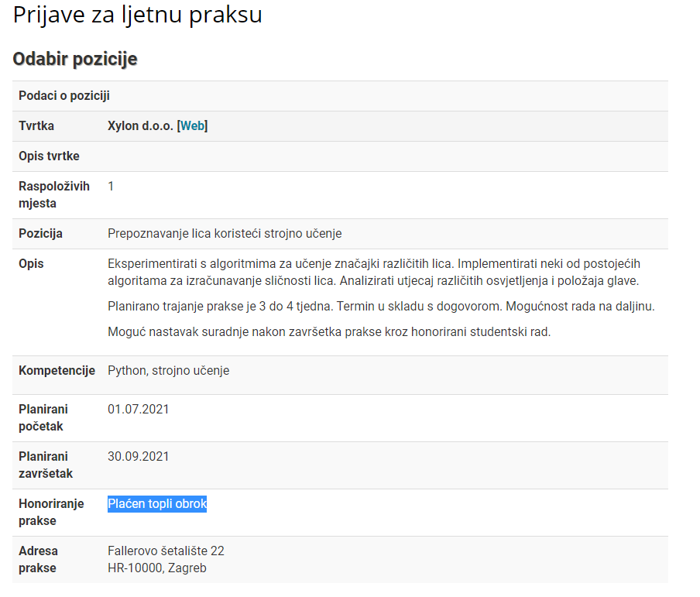Click the page title Prijave za ljetnu praksu
Screen dimensions: 700x597
click(138, 15)
